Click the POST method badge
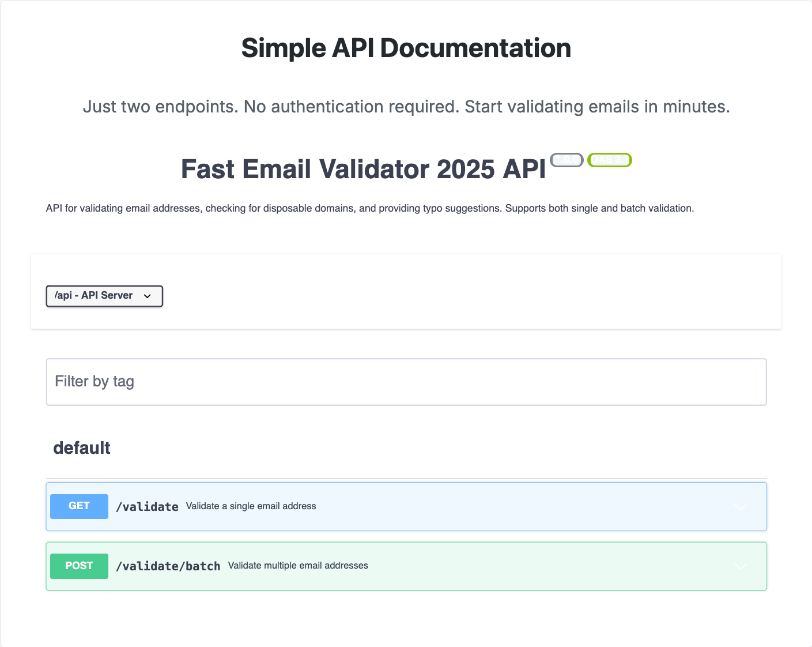 pyautogui.click(x=79, y=566)
